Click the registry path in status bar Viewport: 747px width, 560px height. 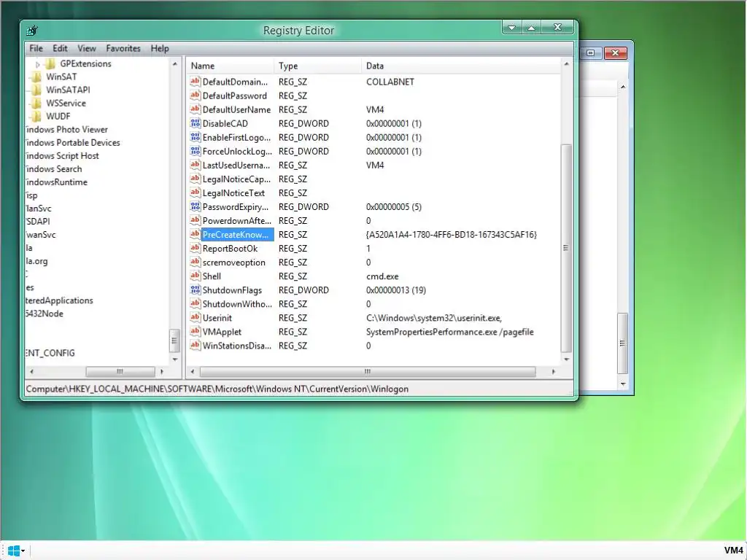(217, 389)
